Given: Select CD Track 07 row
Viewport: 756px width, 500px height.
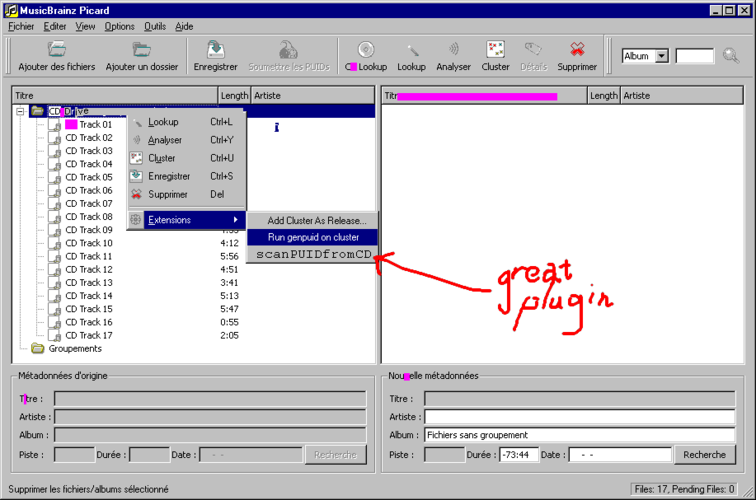Looking at the screenshot, I should click(89, 204).
